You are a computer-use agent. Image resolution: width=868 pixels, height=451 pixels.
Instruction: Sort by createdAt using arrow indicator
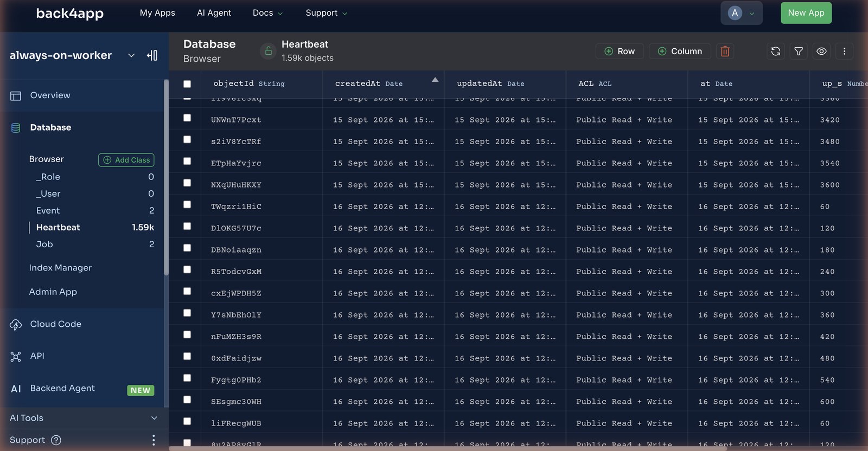click(x=435, y=80)
